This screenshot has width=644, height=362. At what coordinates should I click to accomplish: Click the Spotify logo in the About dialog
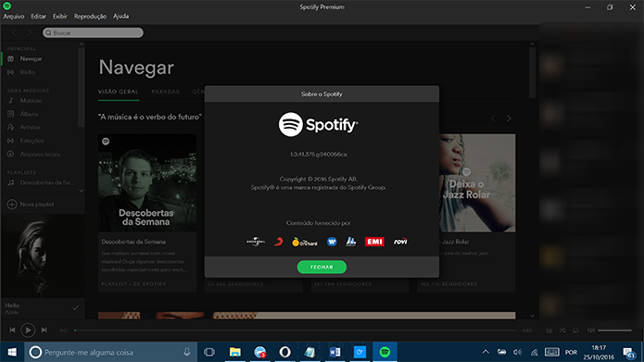(x=319, y=124)
